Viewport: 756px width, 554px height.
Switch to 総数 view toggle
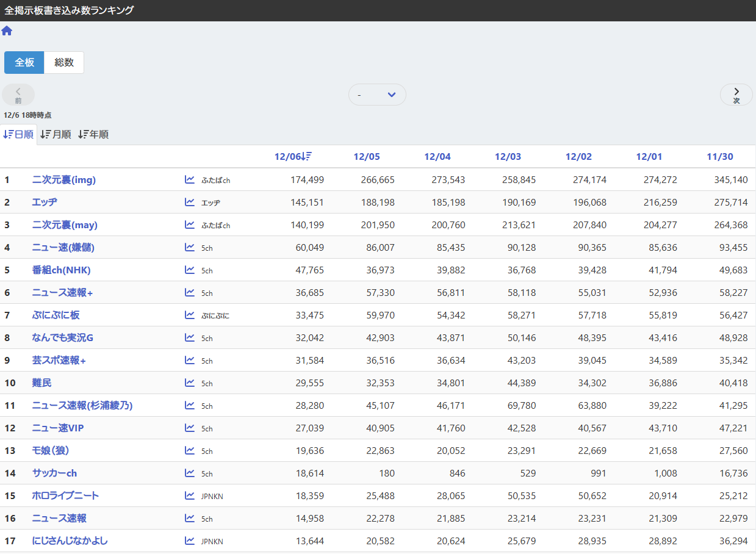point(64,62)
